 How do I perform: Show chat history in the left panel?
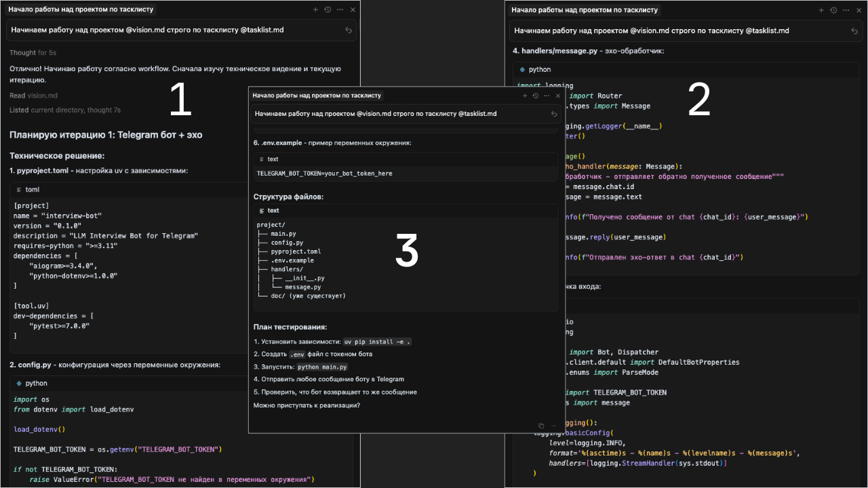click(x=328, y=10)
